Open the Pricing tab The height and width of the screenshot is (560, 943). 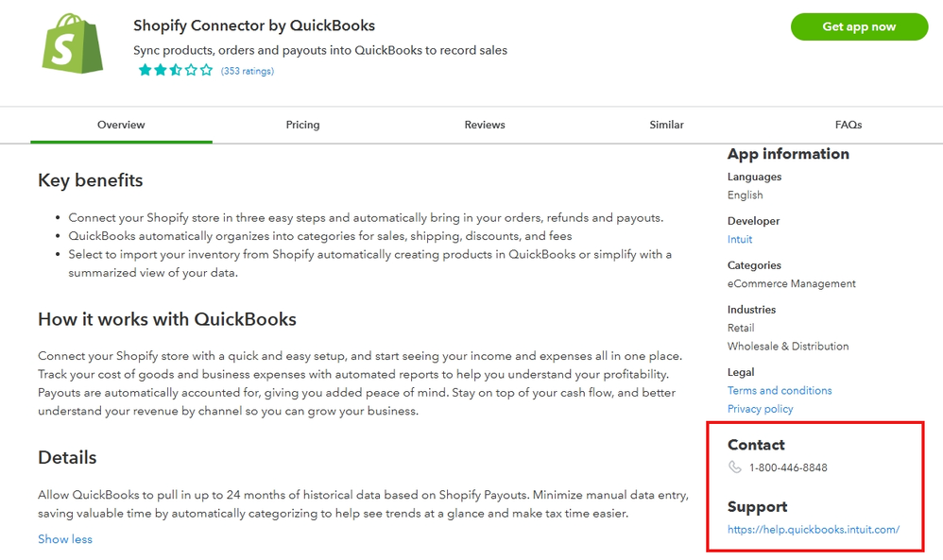tap(302, 125)
